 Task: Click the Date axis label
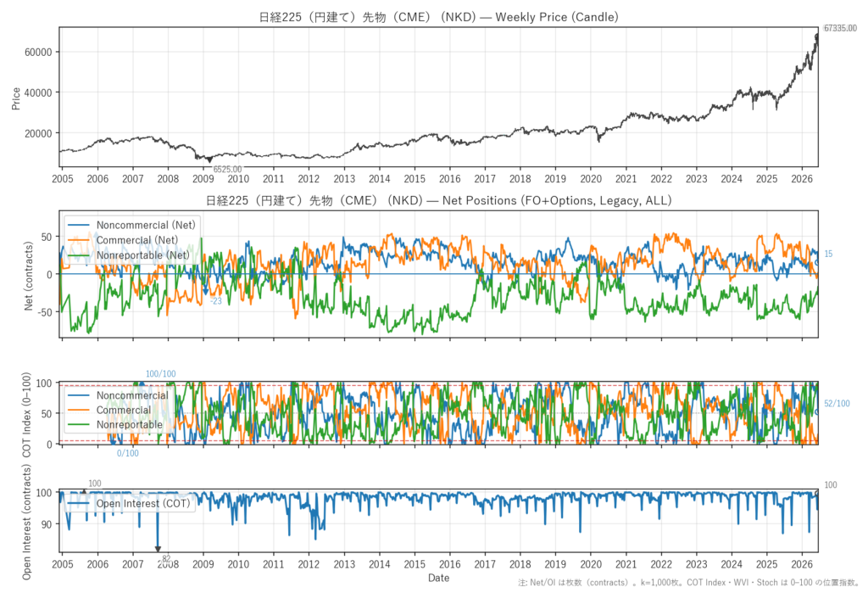pyautogui.click(x=438, y=578)
